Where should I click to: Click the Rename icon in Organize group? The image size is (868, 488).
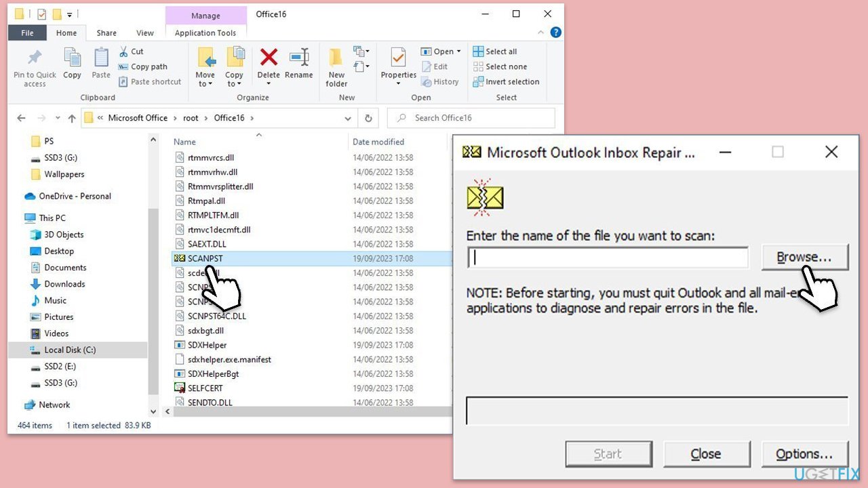pyautogui.click(x=298, y=59)
